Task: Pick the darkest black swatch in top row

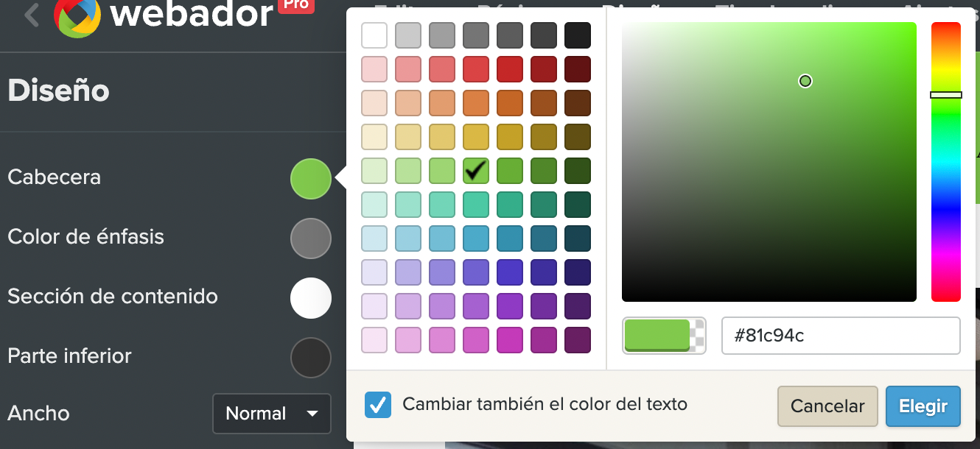Action: pyautogui.click(x=578, y=35)
